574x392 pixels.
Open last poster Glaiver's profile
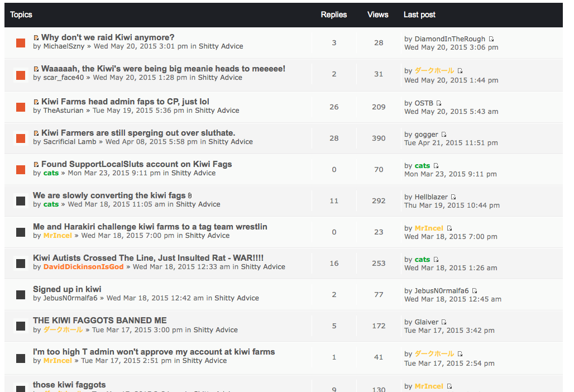tap(427, 322)
